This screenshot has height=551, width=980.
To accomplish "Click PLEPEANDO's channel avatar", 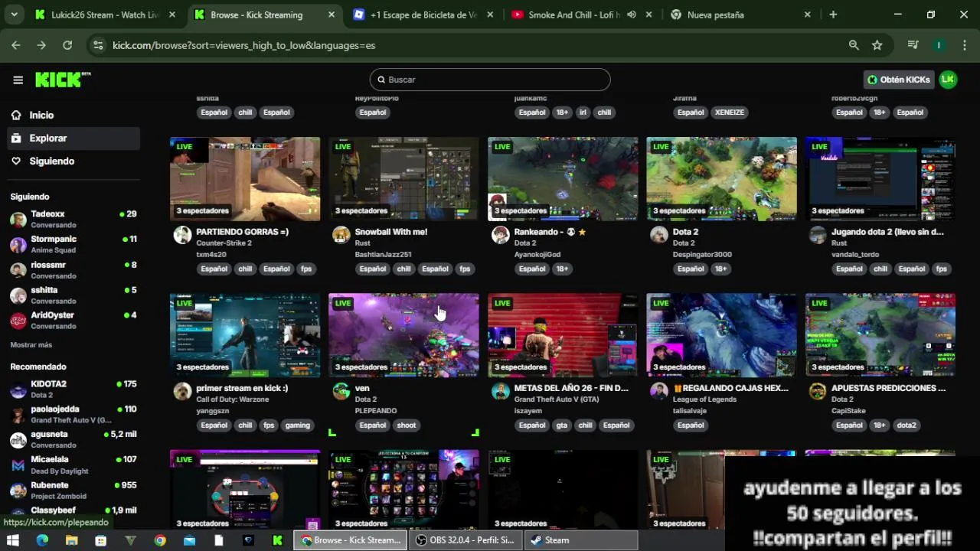I will 341,391.
